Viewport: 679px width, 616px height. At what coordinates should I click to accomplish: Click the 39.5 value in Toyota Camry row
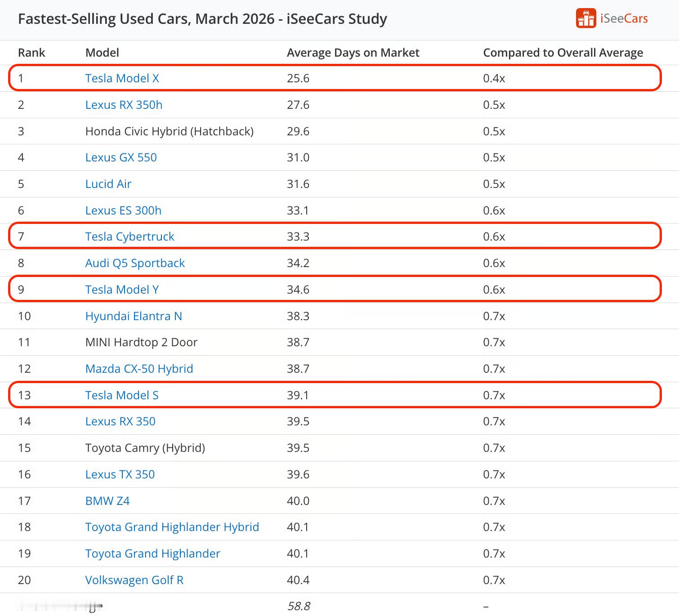click(298, 448)
